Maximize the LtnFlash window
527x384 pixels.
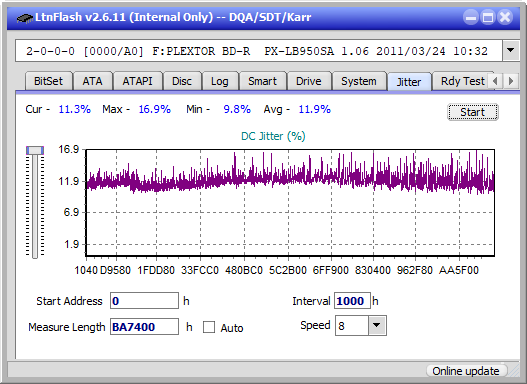(488, 17)
